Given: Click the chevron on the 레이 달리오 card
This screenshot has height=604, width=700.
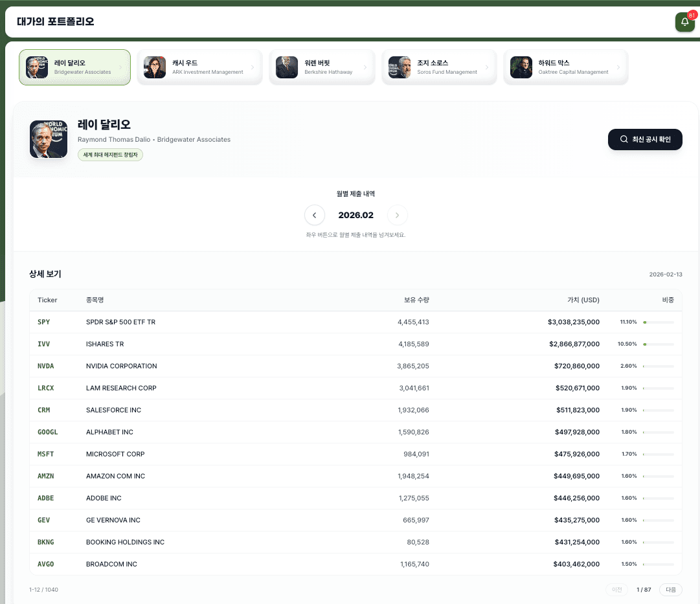Looking at the screenshot, I should [x=120, y=67].
